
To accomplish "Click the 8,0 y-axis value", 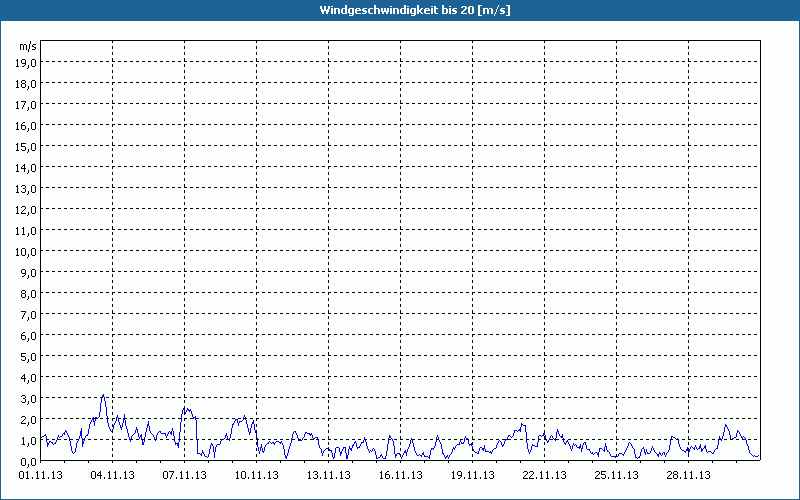I will tap(28, 294).
